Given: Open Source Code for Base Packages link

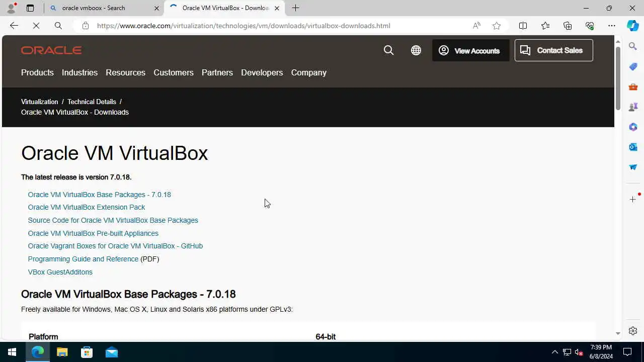Looking at the screenshot, I should point(113,220).
